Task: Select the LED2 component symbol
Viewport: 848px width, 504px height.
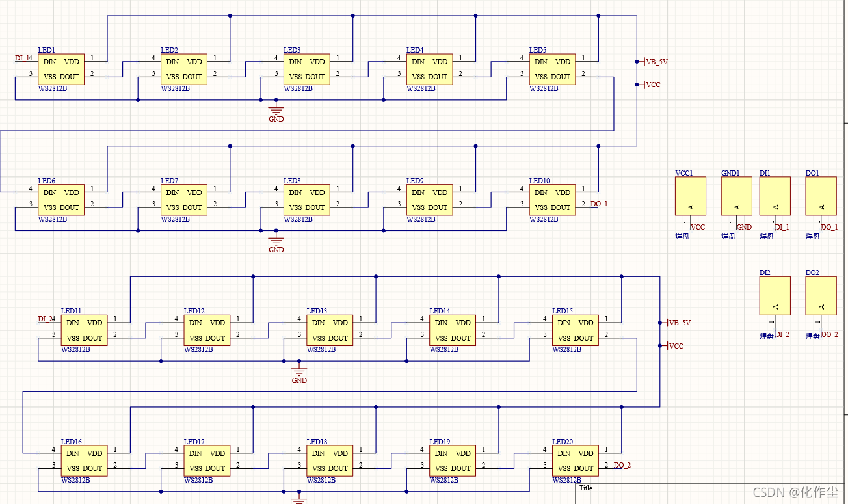Action: click(183, 70)
